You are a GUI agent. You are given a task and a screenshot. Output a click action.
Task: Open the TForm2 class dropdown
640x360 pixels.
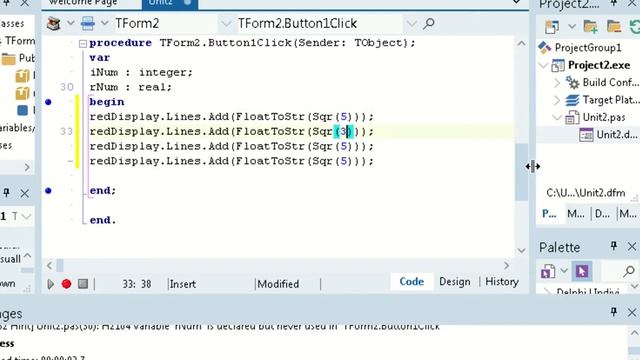pos(226,24)
